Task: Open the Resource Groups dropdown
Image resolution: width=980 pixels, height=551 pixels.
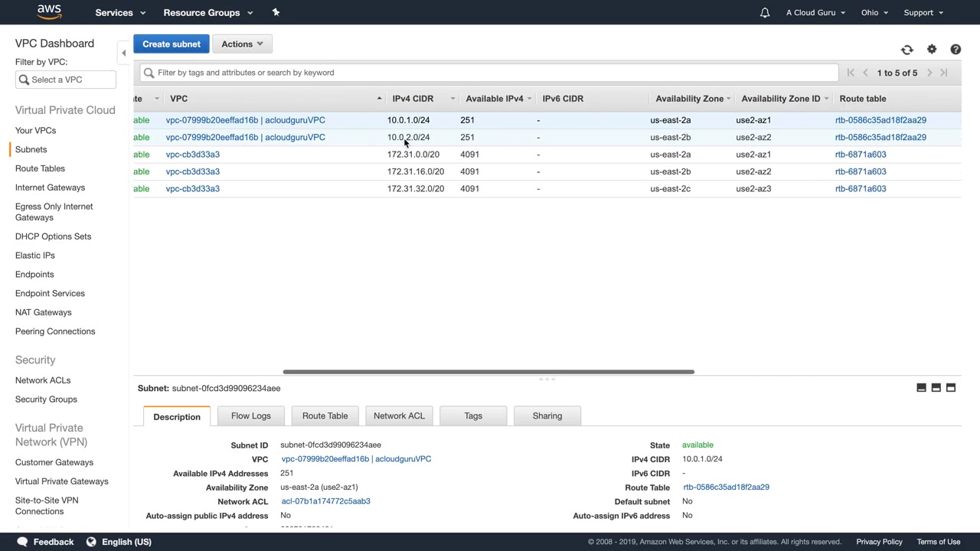Action: pos(208,12)
